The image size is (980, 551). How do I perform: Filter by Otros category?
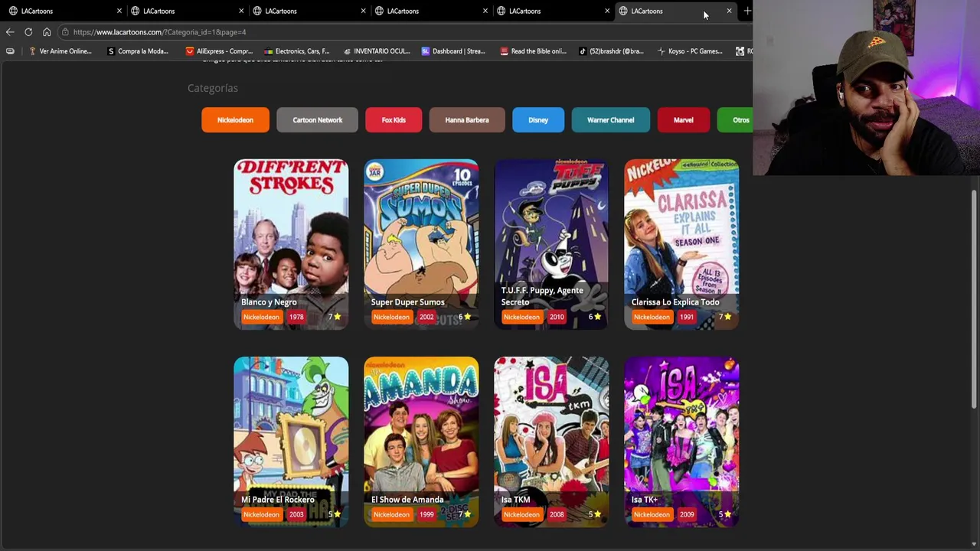click(737, 120)
